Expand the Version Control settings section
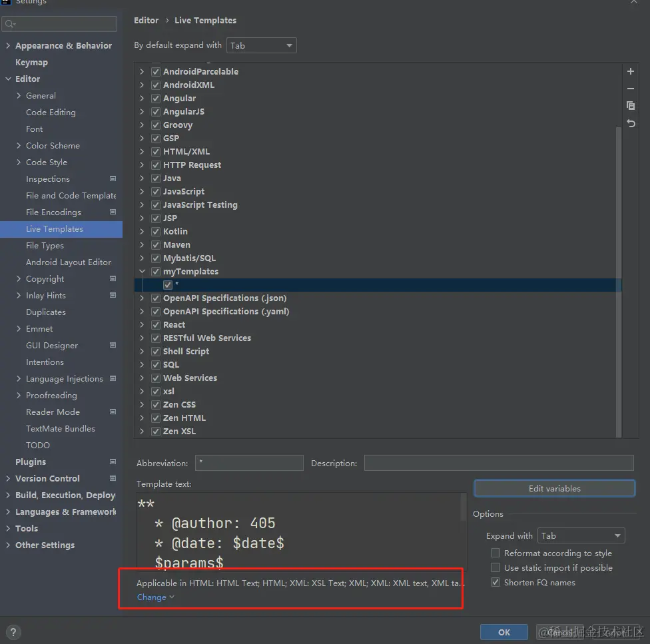The width and height of the screenshot is (650, 644). (x=8, y=478)
